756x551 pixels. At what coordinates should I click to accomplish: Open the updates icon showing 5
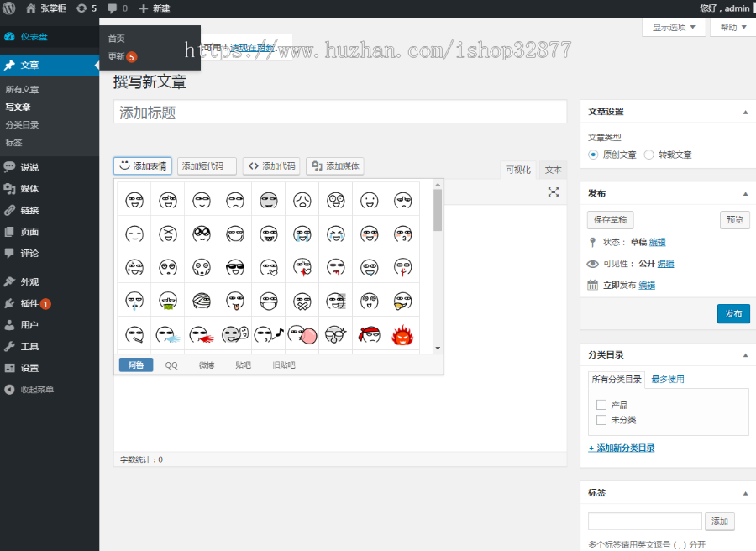pos(87,8)
